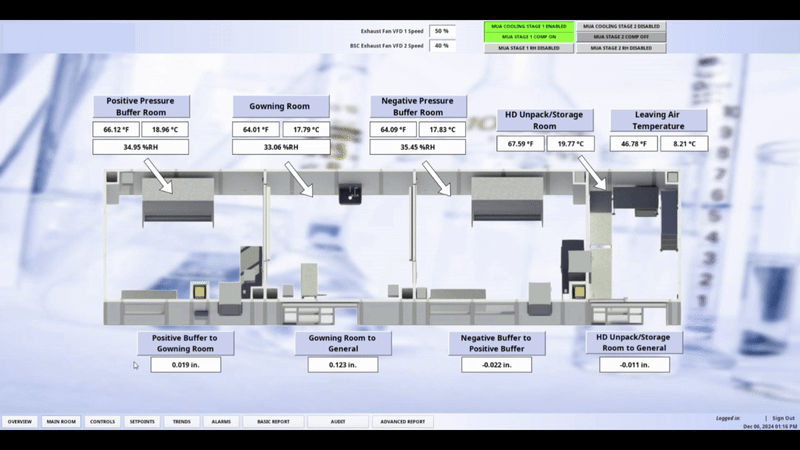
Task: Open the Trends tab
Action: (x=181, y=422)
